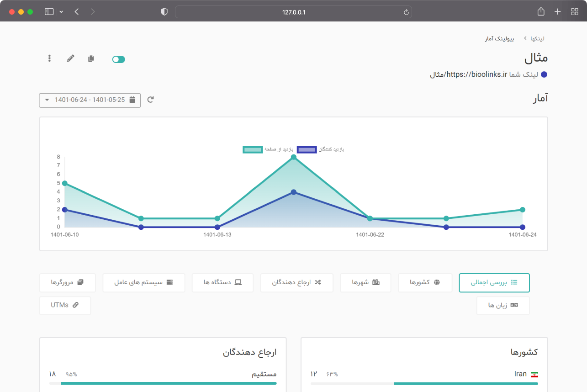Click the privacy shield icon
The height and width of the screenshot is (392, 587).
[164, 12]
